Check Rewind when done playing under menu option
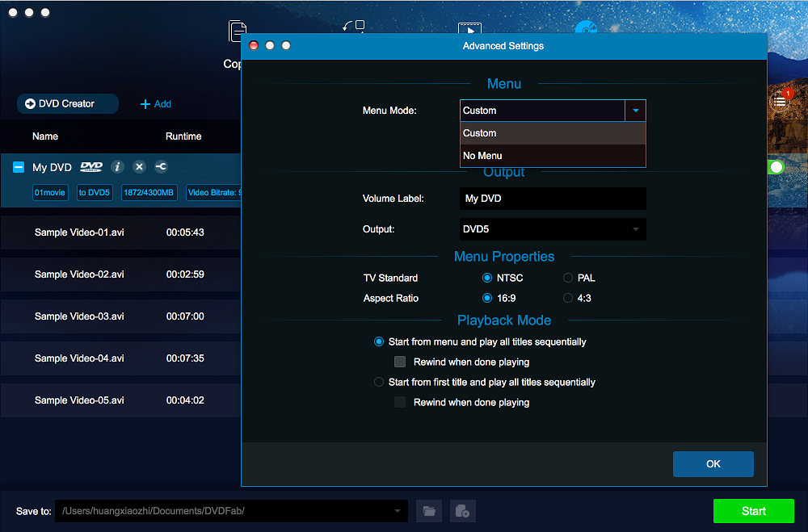This screenshot has width=808, height=532. [400, 362]
